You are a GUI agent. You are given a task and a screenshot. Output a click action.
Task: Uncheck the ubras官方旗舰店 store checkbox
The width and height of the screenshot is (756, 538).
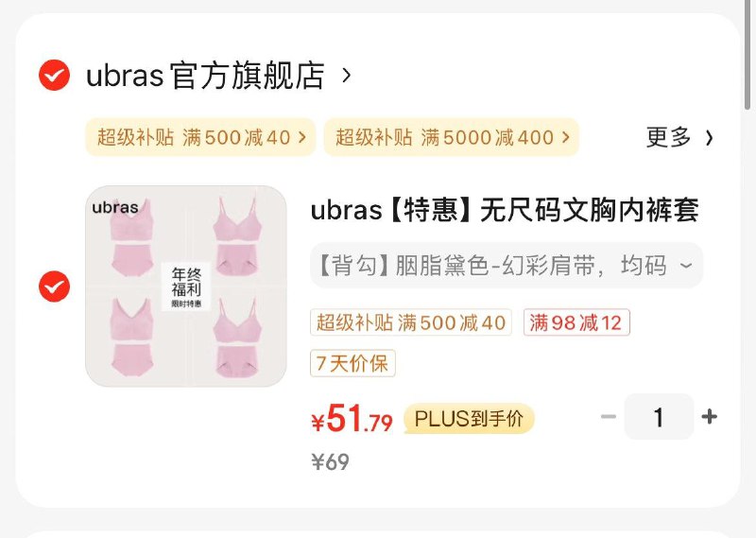[54, 76]
